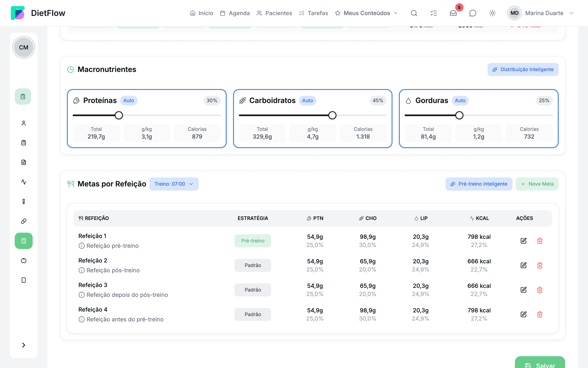
Task: Click the DietFlow logo
Action: (x=18, y=13)
